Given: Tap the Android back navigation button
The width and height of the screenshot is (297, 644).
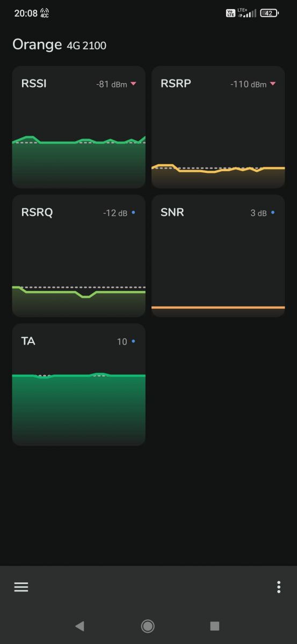Looking at the screenshot, I should (x=79, y=626).
